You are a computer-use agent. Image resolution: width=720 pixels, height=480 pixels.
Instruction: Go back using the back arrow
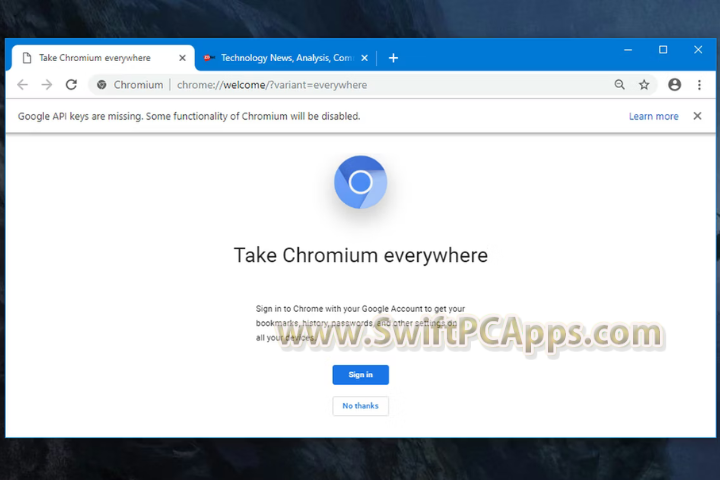[x=22, y=85]
